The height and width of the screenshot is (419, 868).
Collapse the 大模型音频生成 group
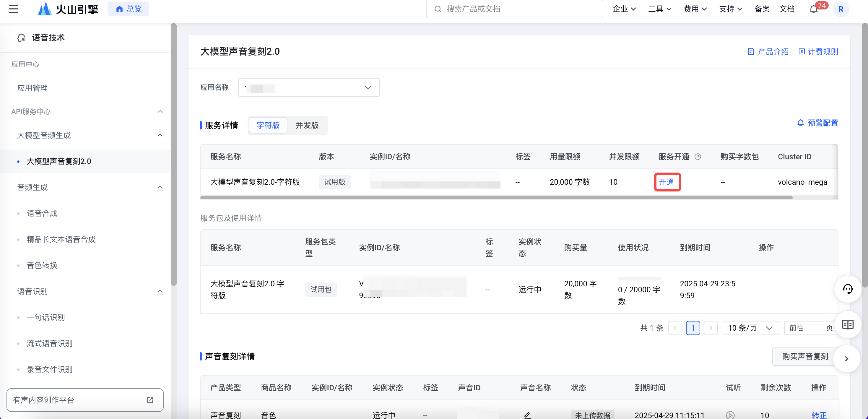160,135
